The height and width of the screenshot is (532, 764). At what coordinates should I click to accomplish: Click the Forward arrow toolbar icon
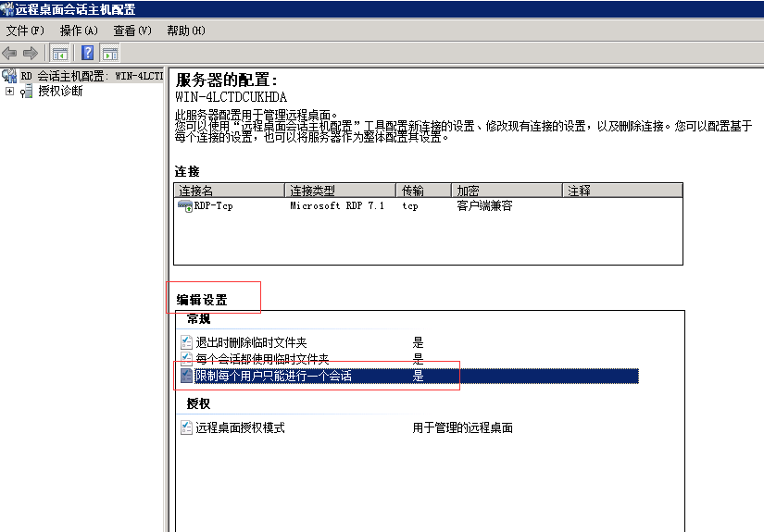pyautogui.click(x=30, y=53)
